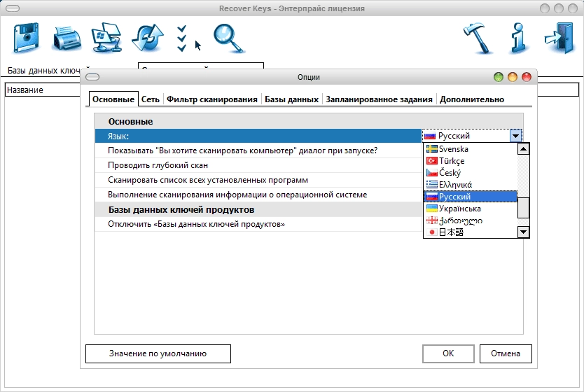Choose highlighted Русский list entry

471,197
